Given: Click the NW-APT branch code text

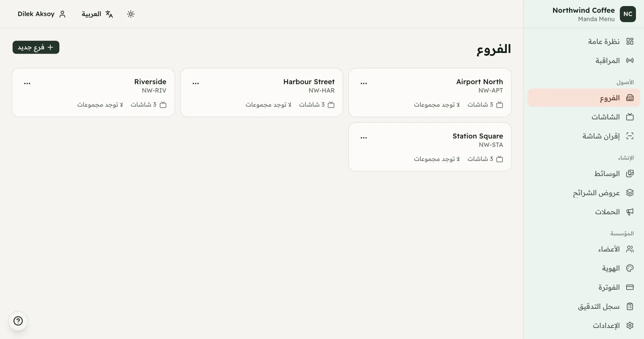Looking at the screenshot, I should (491, 90).
